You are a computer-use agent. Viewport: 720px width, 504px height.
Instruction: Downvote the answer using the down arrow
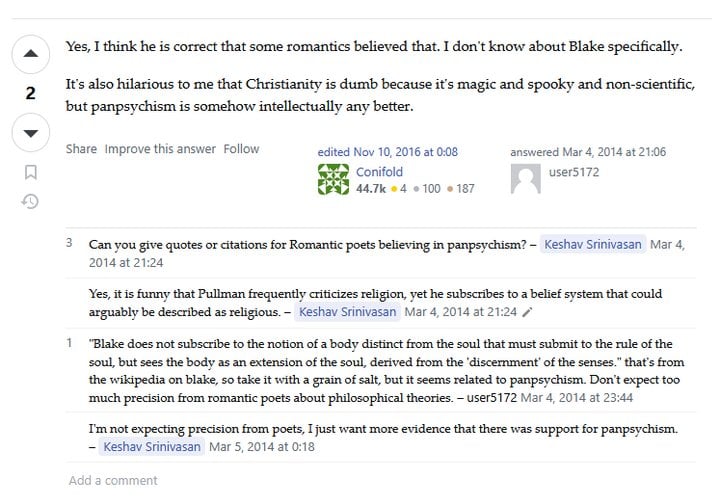[x=30, y=133]
